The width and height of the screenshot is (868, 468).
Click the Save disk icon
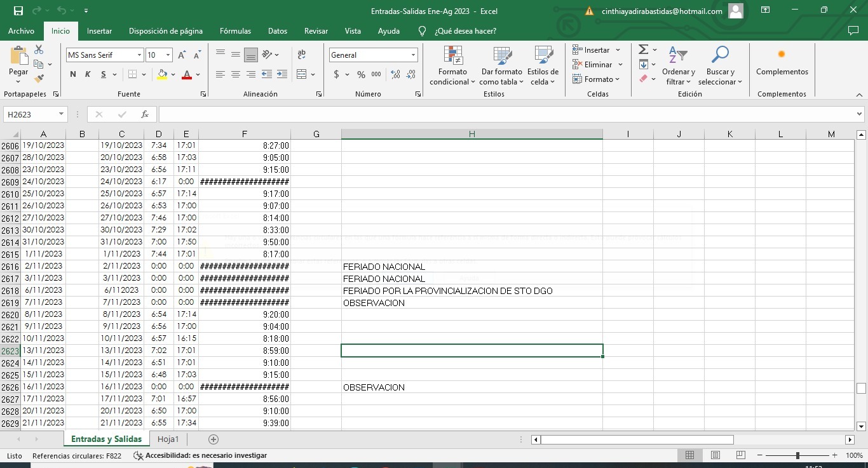point(18,11)
